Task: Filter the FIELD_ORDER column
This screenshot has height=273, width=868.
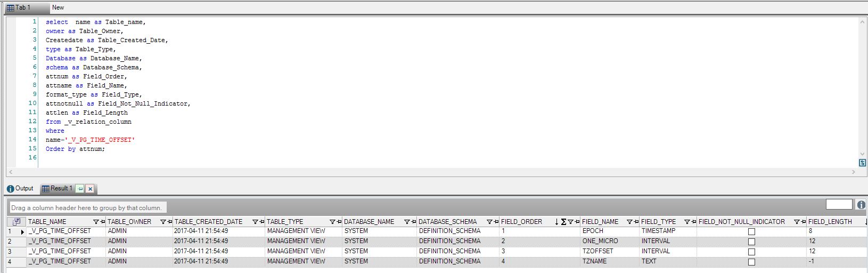Action: [570, 222]
